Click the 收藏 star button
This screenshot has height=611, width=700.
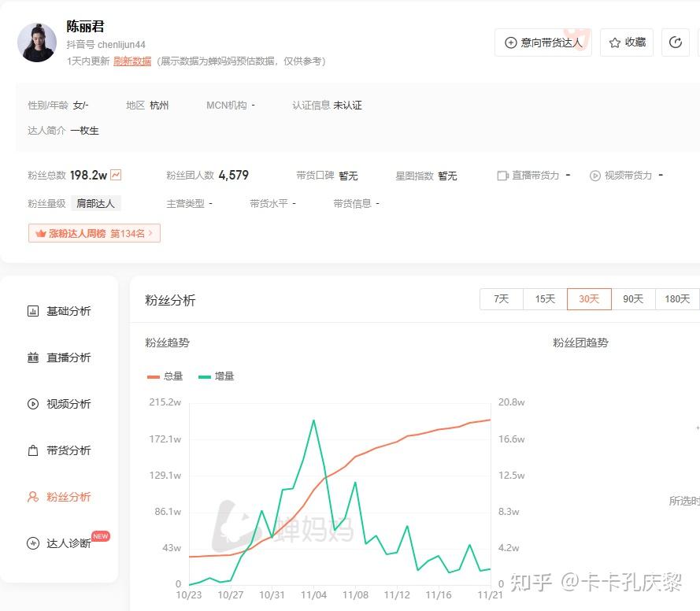pyautogui.click(x=627, y=43)
